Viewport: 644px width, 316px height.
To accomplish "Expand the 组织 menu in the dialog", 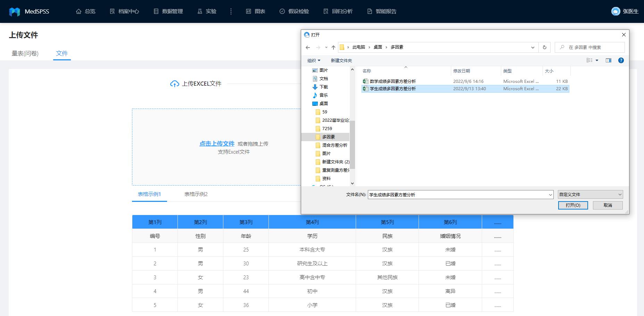I will pos(312,60).
